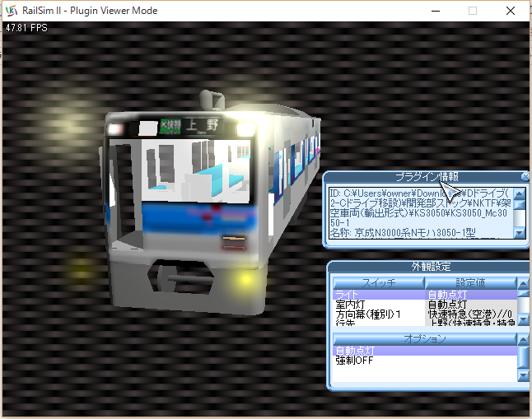
Task: Click the プラグイン情報 scrollbar thumb
Action: coord(520,205)
